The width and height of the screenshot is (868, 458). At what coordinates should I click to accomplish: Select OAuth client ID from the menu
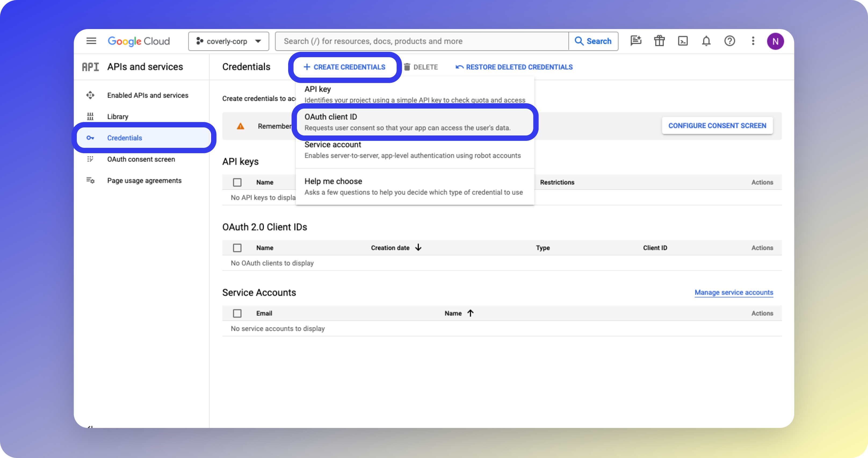pyautogui.click(x=414, y=122)
